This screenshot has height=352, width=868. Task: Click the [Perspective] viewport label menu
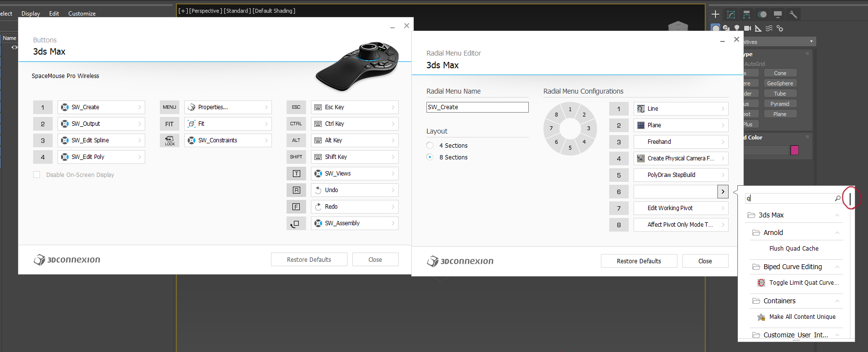[x=205, y=11]
